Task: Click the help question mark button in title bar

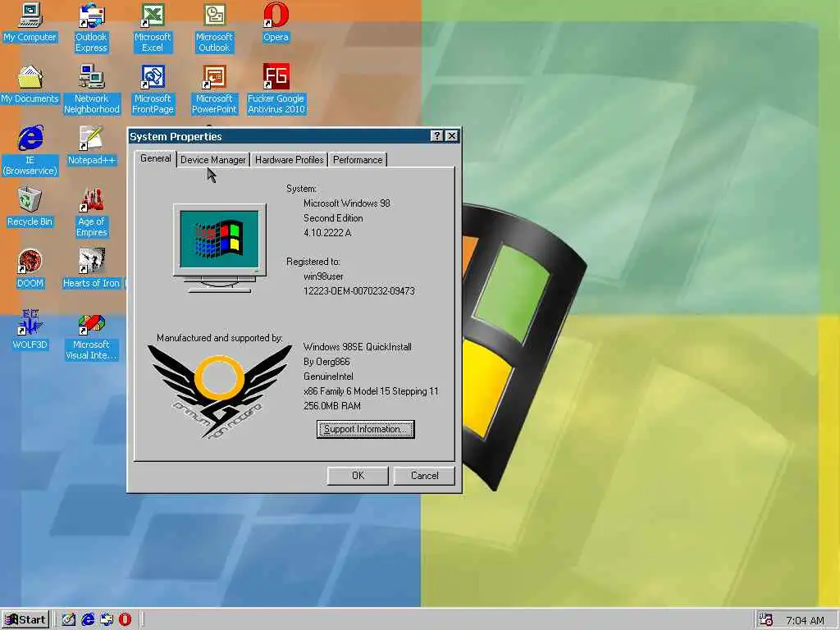Action: (436, 136)
